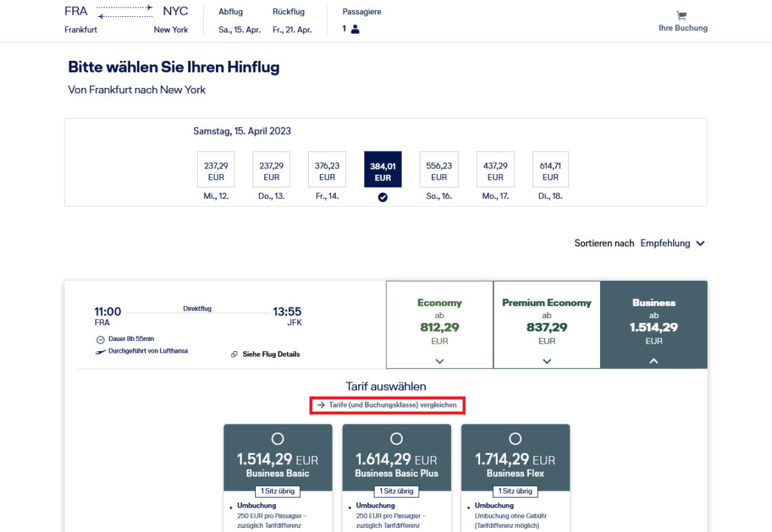Image resolution: width=772 pixels, height=532 pixels.
Task: Click the round-trip arrows icon between FRA and NYC
Action: tap(125, 12)
